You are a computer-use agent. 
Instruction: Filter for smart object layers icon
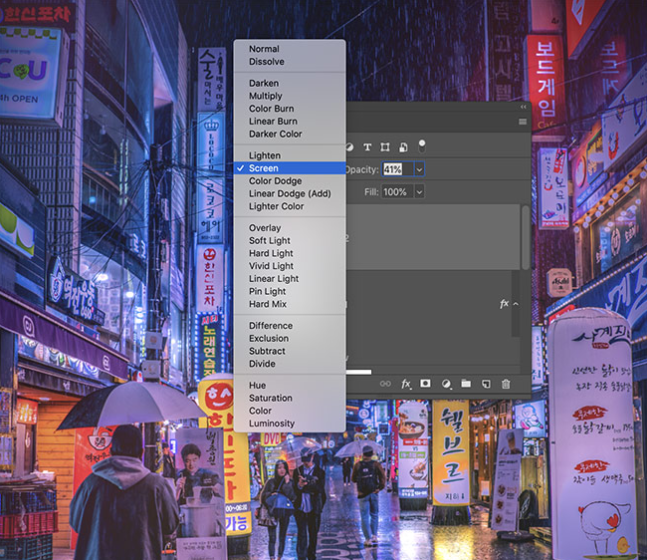[x=403, y=147]
